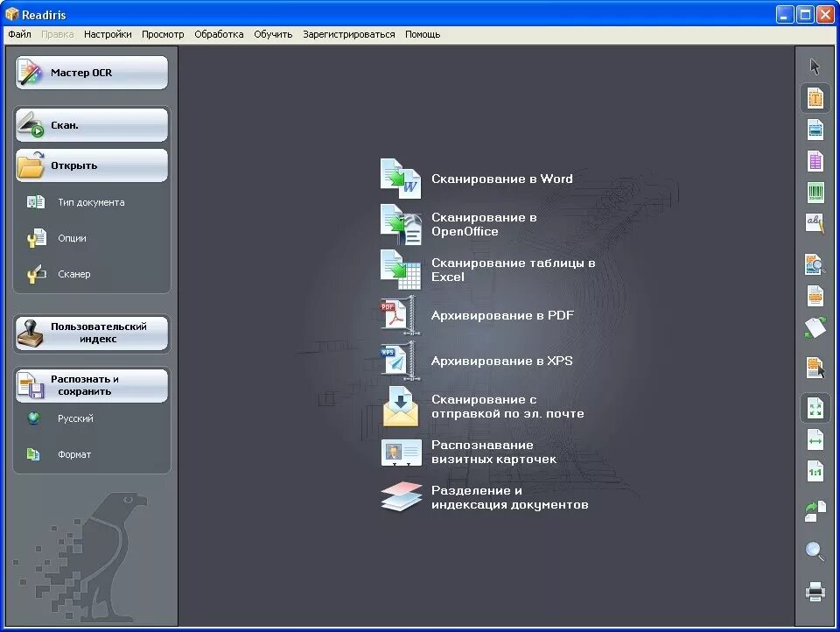
Task: Open the Обработка menu
Action: click(219, 34)
